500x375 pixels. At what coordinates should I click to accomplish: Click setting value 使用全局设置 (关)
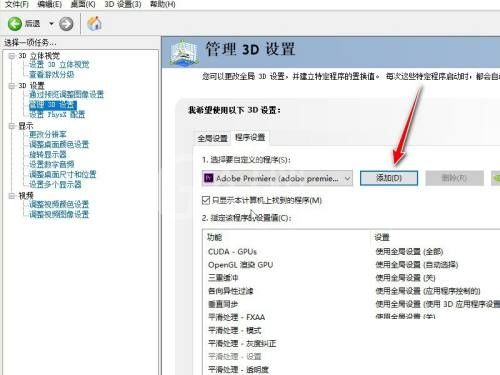[x=405, y=278]
